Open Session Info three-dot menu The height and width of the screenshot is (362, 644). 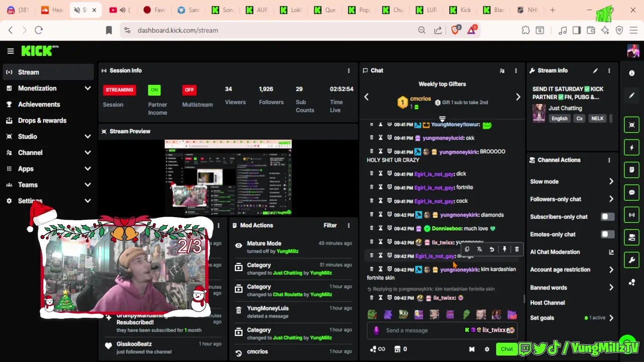click(x=349, y=71)
